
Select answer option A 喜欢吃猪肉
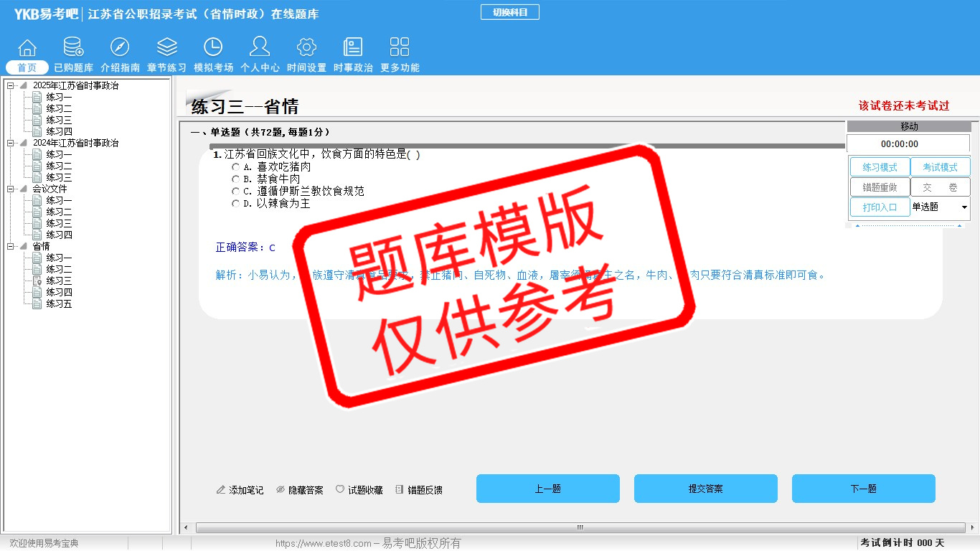(x=236, y=167)
